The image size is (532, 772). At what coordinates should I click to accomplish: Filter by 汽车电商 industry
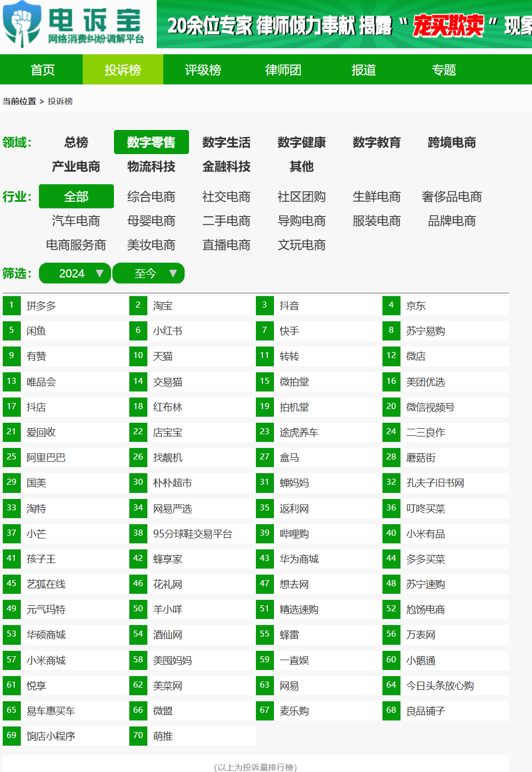click(x=76, y=221)
